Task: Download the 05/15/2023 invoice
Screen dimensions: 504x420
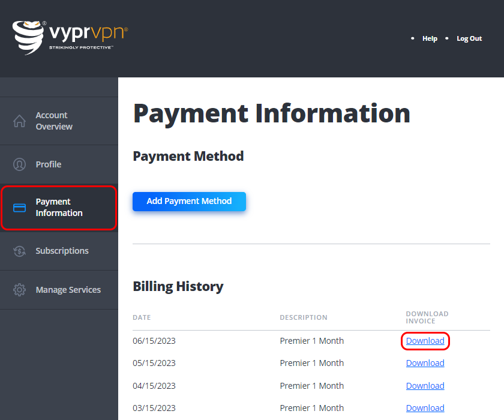Action: (425, 363)
